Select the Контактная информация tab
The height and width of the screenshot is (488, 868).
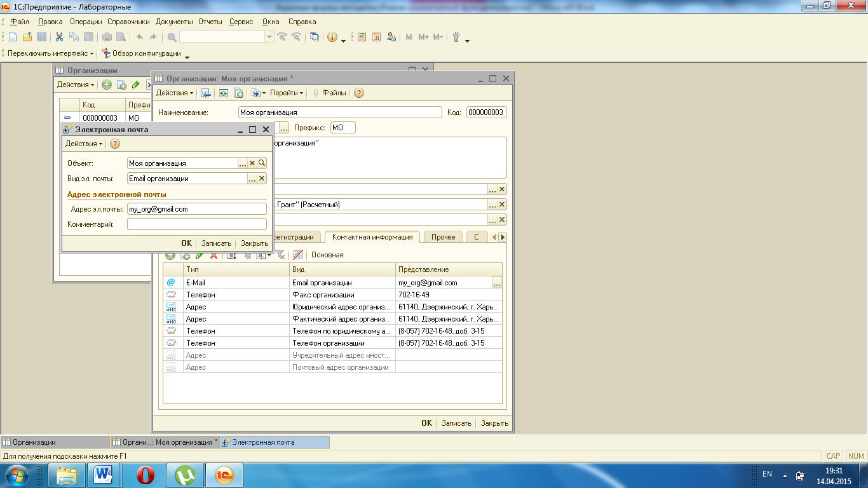[372, 237]
